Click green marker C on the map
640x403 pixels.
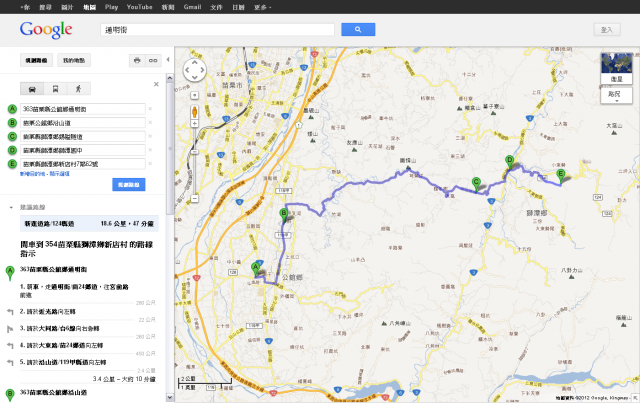(x=476, y=184)
